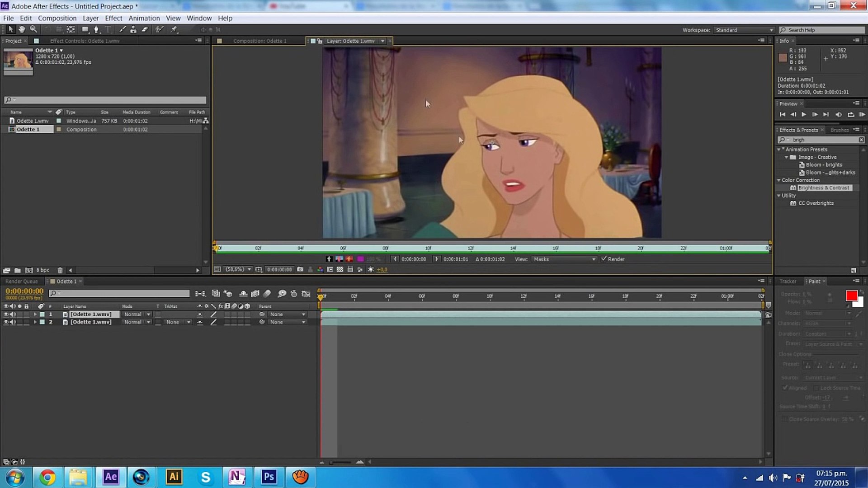Image resolution: width=868 pixels, height=488 pixels.
Task: Select the Clone Stamp tool
Action: [133, 29]
